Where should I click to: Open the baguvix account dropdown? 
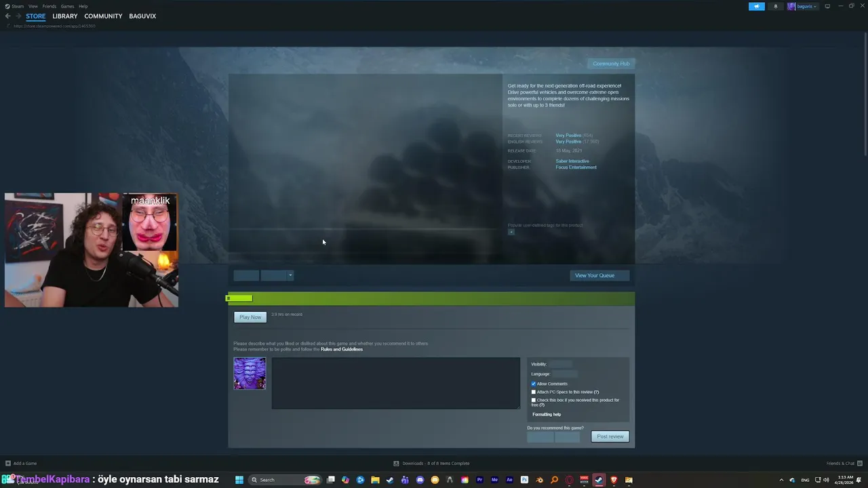click(x=802, y=6)
